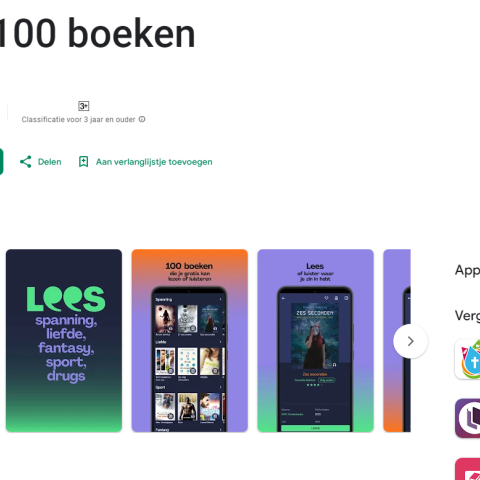This screenshot has height=480, width=480.
Task: Open the info icon after classification text
Action: (142, 119)
